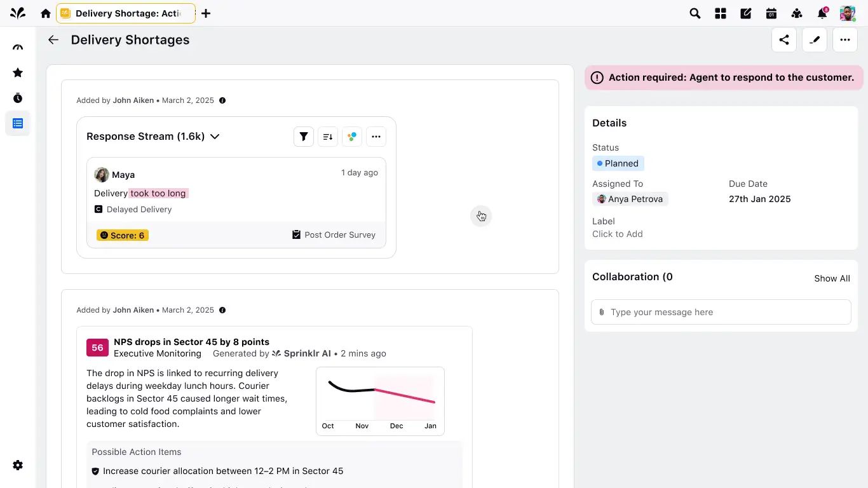Open Favorites via the sidebar star icon
Screen dimensions: 868x488
pyautogui.click(x=17, y=72)
